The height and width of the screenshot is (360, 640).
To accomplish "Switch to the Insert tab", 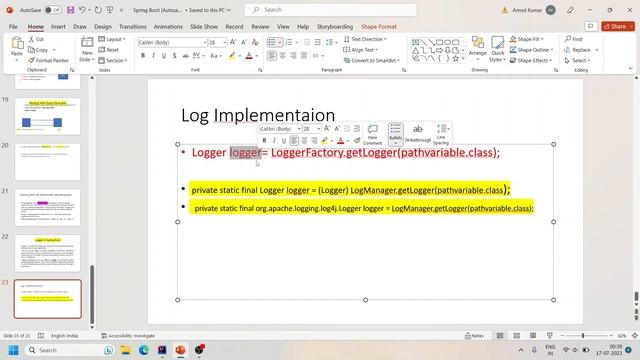I will tap(58, 27).
